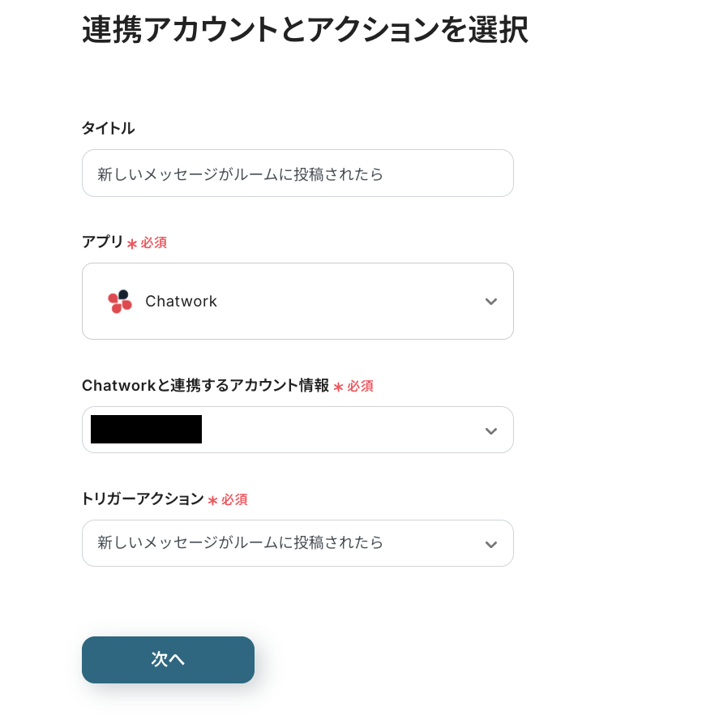Click the 必須 marker beside トリガーアクション
Viewport: 702px width, 728px height.
click(235, 500)
